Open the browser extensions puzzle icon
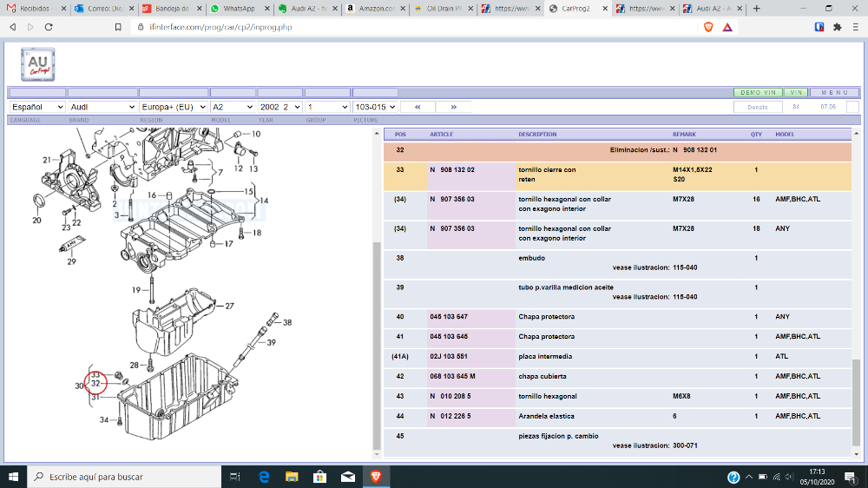 click(x=838, y=27)
